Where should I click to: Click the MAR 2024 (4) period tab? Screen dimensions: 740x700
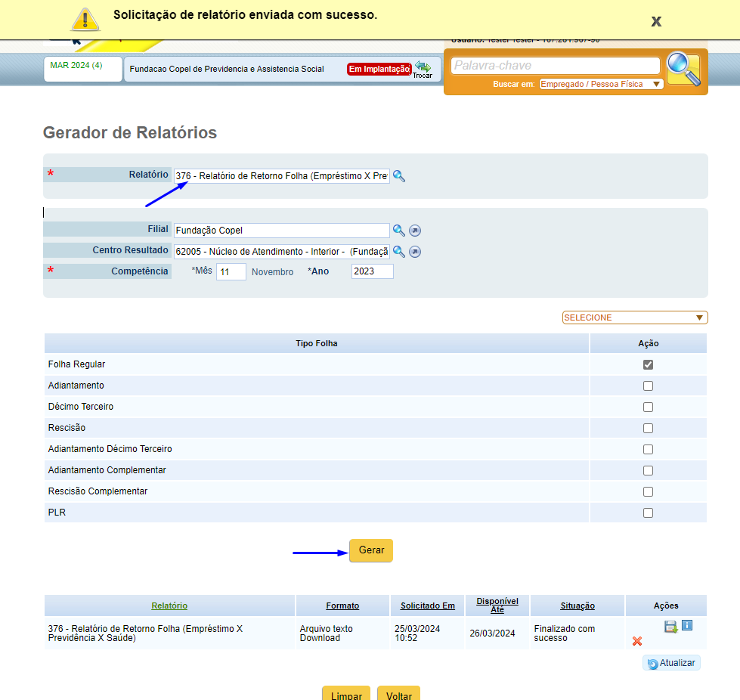pos(83,69)
